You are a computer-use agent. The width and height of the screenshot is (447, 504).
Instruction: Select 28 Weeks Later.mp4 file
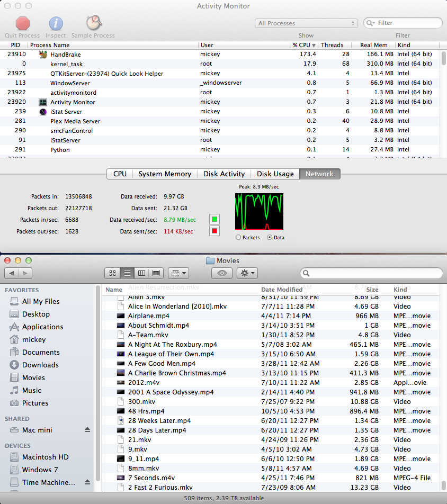tap(271, 421)
